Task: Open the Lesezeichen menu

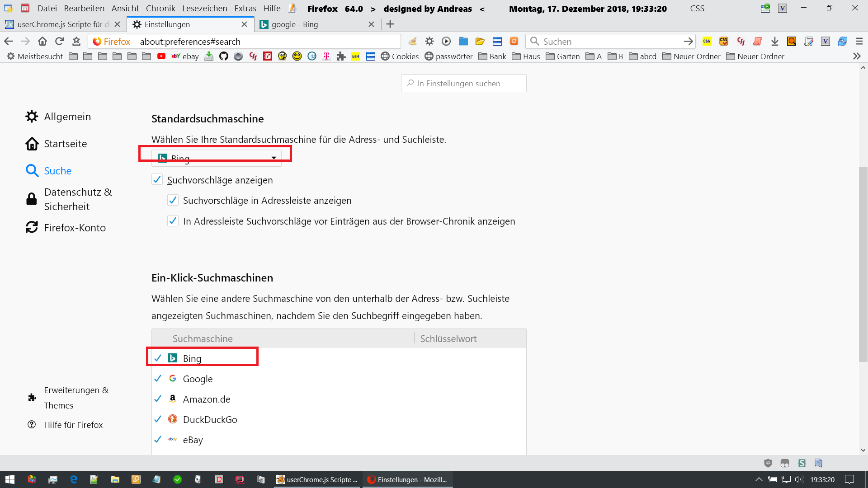Action: [x=205, y=9]
